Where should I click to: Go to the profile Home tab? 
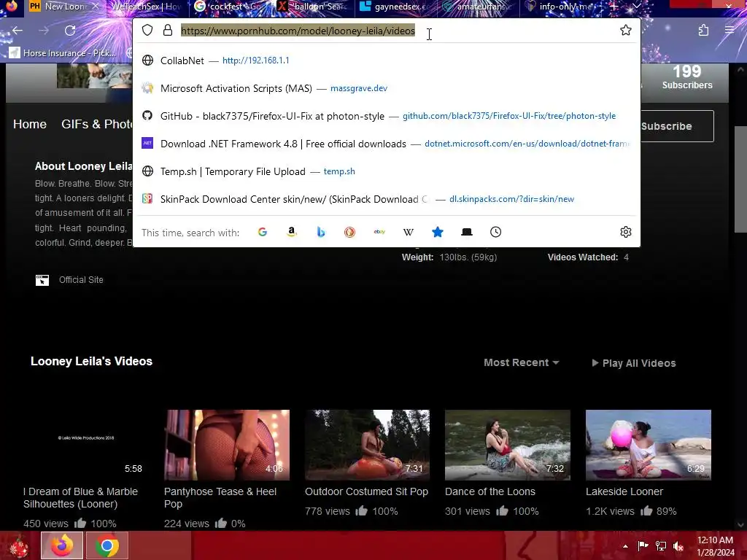tap(29, 124)
